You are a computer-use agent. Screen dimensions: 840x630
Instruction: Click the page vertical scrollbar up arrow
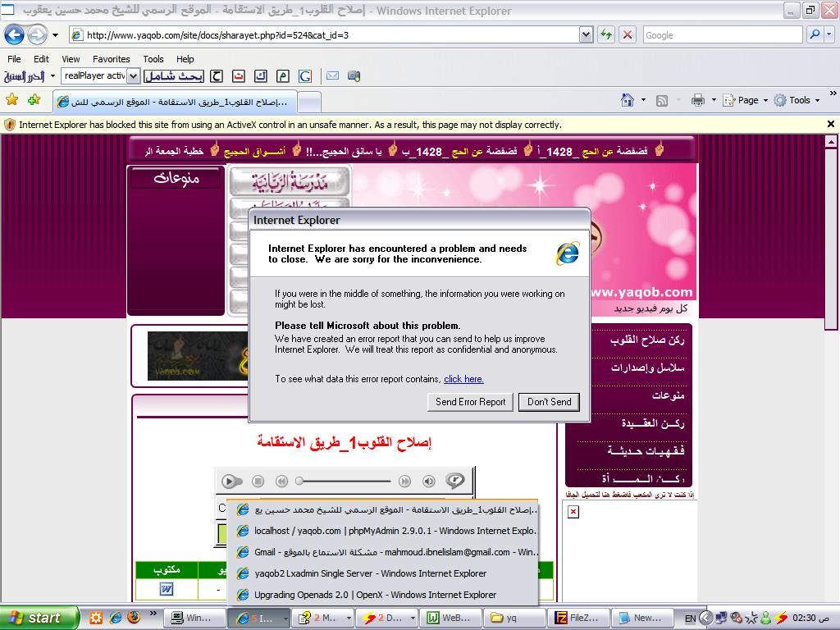(x=831, y=141)
